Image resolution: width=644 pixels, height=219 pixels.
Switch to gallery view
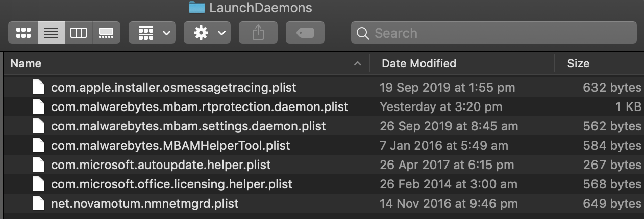point(106,33)
